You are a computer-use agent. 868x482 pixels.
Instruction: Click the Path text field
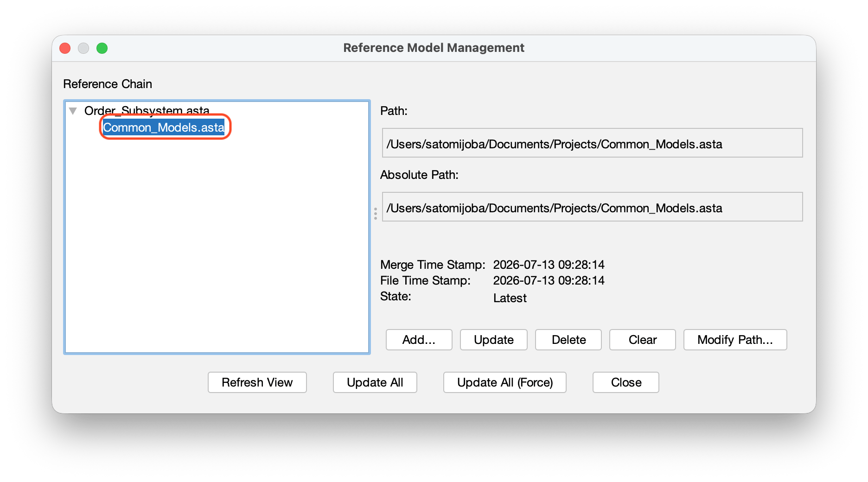tap(592, 143)
